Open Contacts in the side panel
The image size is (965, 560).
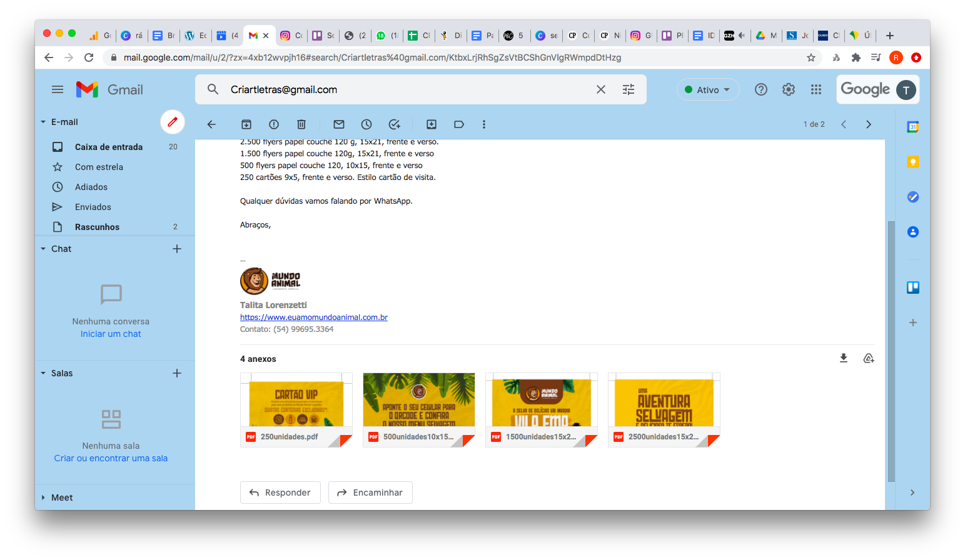tap(913, 232)
